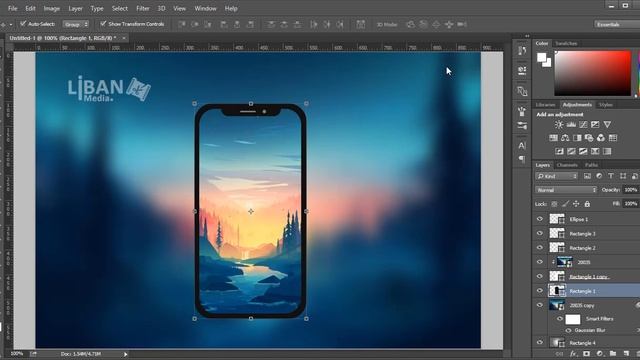Click the layer Opacity value field
The image size is (640, 360).
tap(631, 190)
